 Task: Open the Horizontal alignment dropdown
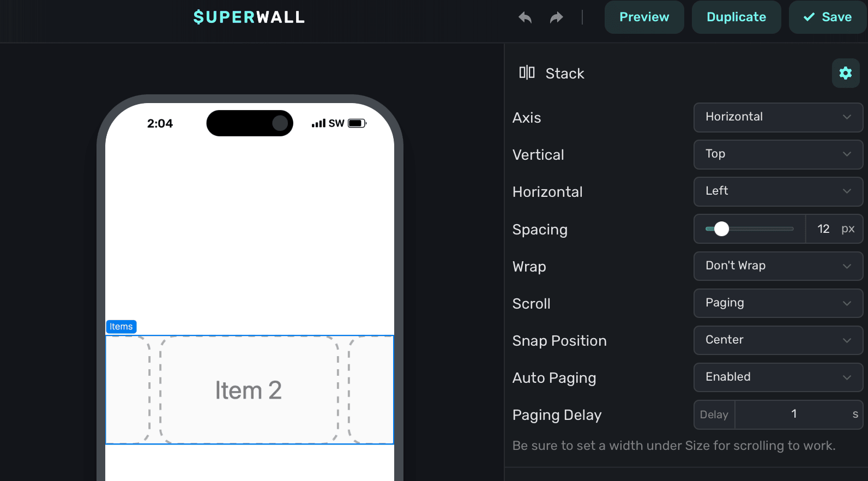click(x=778, y=191)
